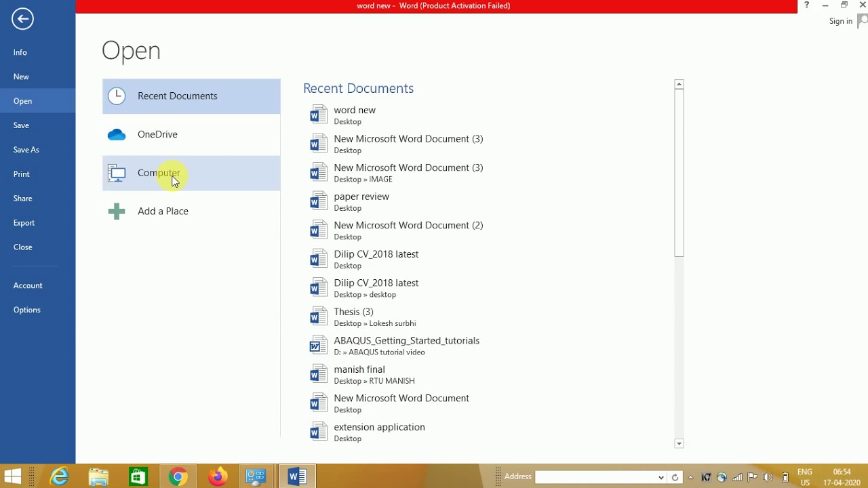Click the Word icon beside 'word new'
The image size is (868, 488).
click(318, 115)
